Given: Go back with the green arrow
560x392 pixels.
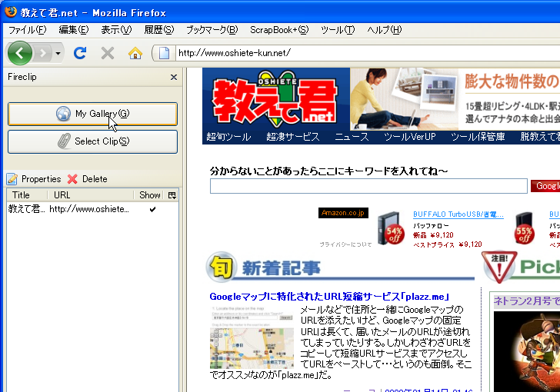Looking at the screenshot, I should pos(20,53).
